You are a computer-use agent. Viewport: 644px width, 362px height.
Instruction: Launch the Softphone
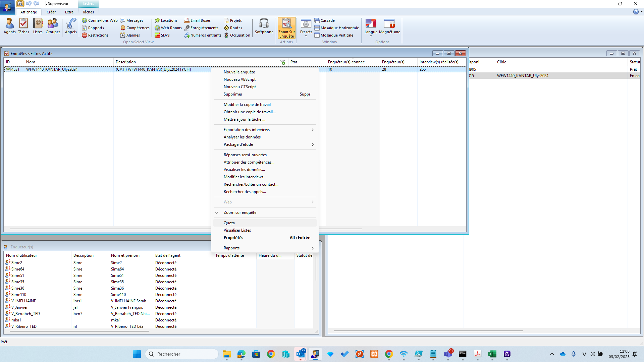coord(264,26)
